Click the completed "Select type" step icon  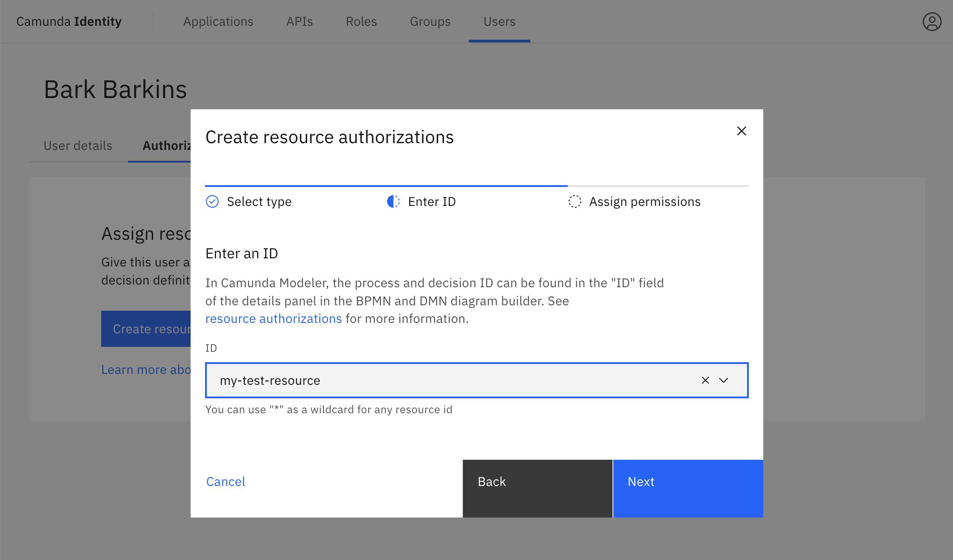(x=212, y=202)
